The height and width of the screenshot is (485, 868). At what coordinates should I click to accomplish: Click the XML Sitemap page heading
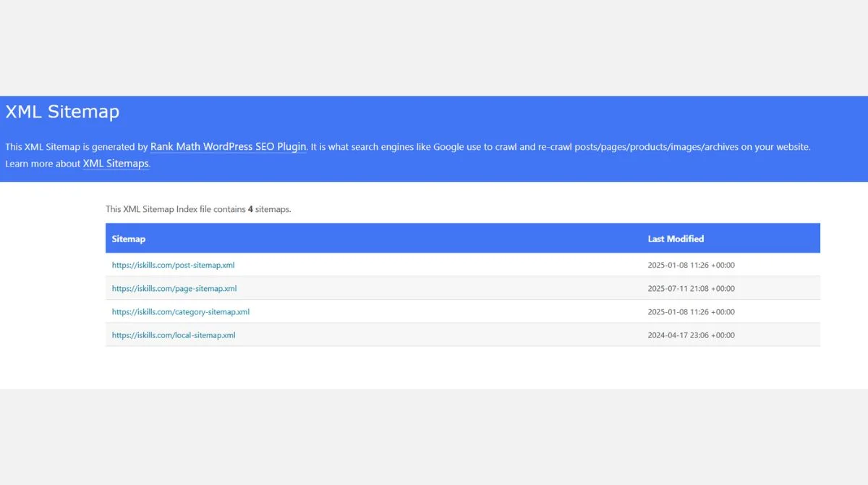[62, 112]
